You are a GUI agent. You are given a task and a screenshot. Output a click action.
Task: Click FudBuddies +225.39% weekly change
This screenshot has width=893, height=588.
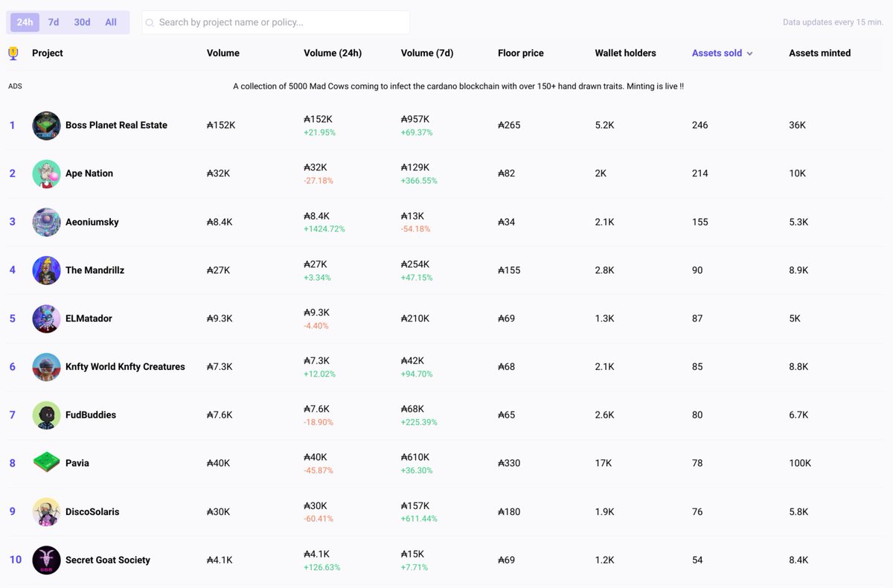click(419, 422)
